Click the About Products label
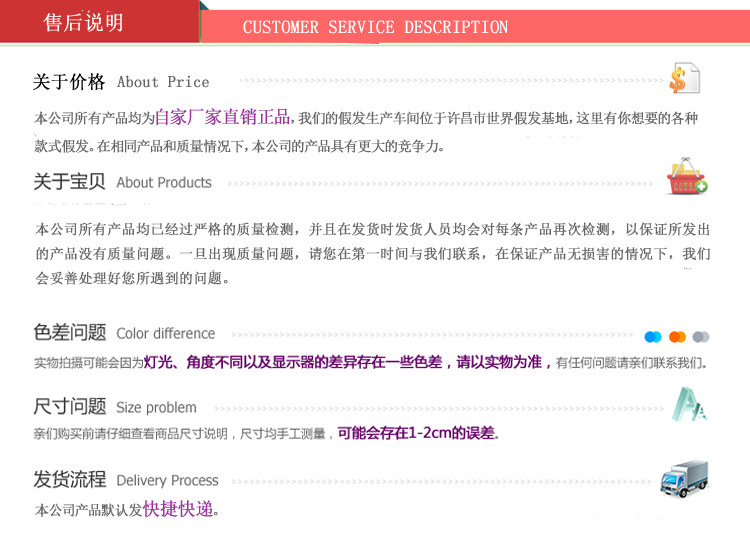The width and height of the screenshot is (750, 534). pos(164,182)
